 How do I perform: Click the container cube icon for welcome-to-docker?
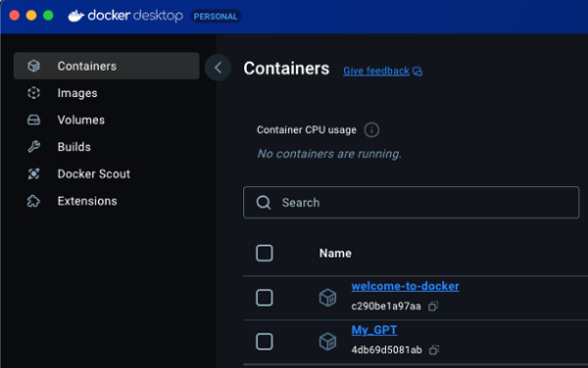coord(327,298)
